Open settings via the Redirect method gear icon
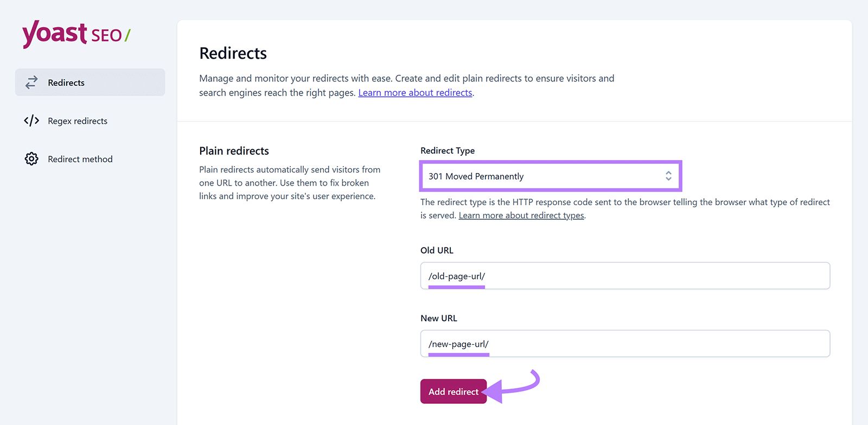 31,158
